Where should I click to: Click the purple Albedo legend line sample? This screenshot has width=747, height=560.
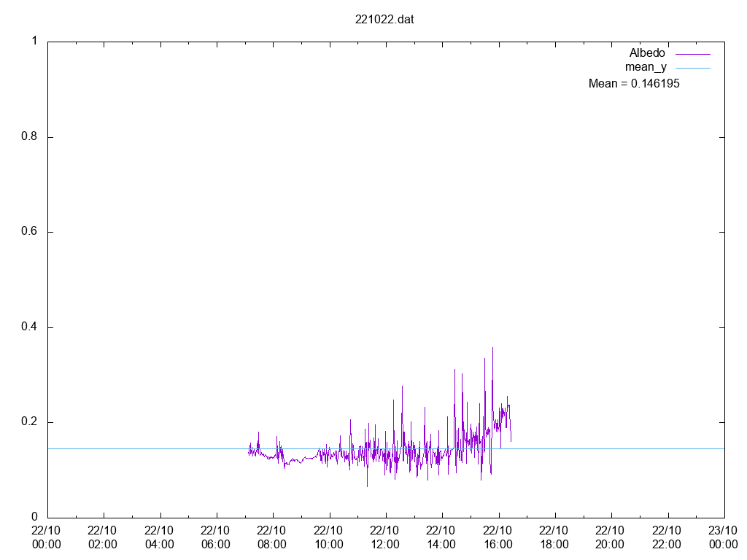693,54
